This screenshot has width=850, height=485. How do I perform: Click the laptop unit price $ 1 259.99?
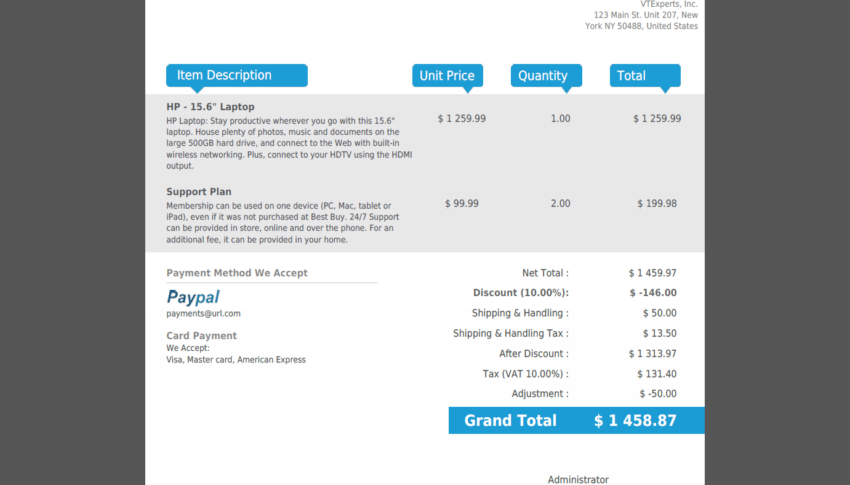(x=462, y=119)
